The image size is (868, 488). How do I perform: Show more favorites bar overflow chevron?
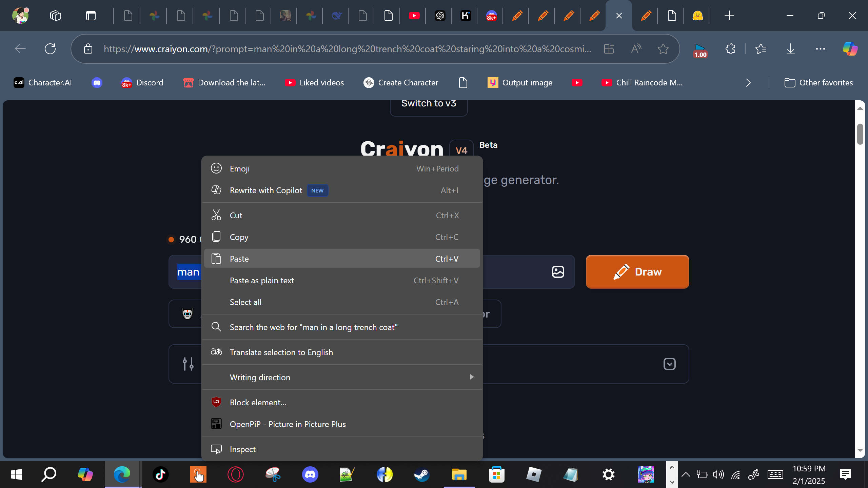coord(748,83)
